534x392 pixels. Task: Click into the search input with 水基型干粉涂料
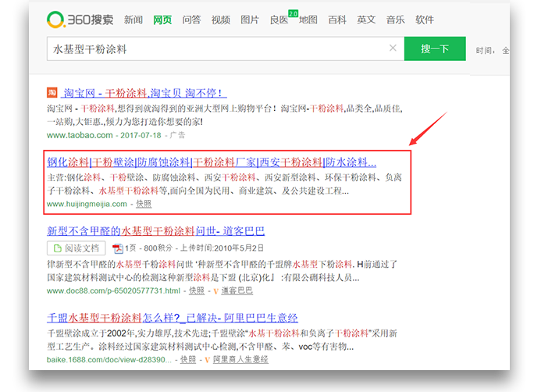(x=219, y=48)
